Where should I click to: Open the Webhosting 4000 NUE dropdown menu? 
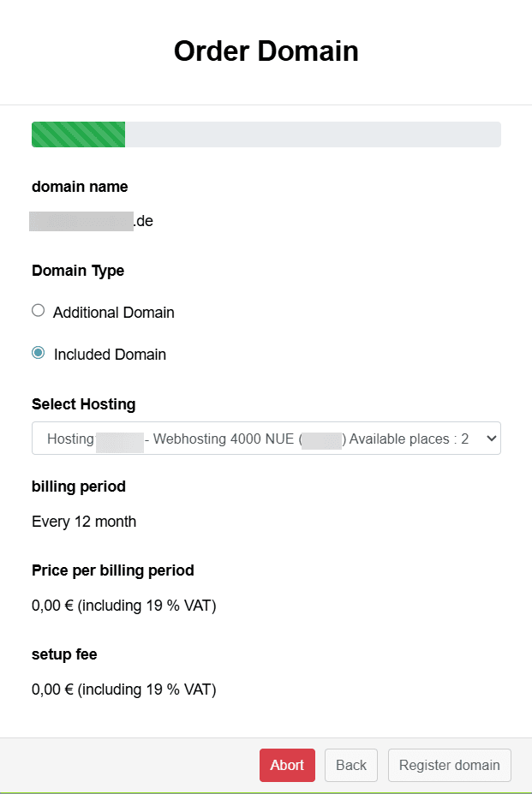point(266,439)
